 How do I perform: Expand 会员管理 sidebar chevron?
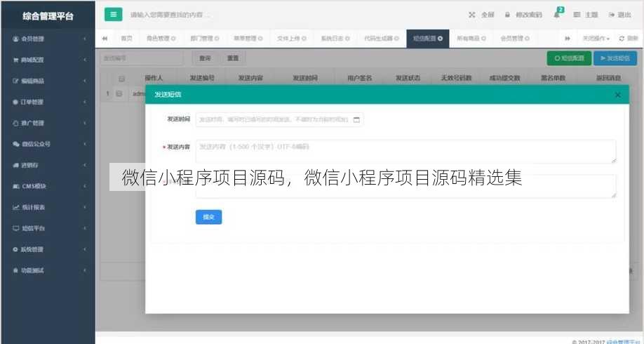tap(85, 39)
